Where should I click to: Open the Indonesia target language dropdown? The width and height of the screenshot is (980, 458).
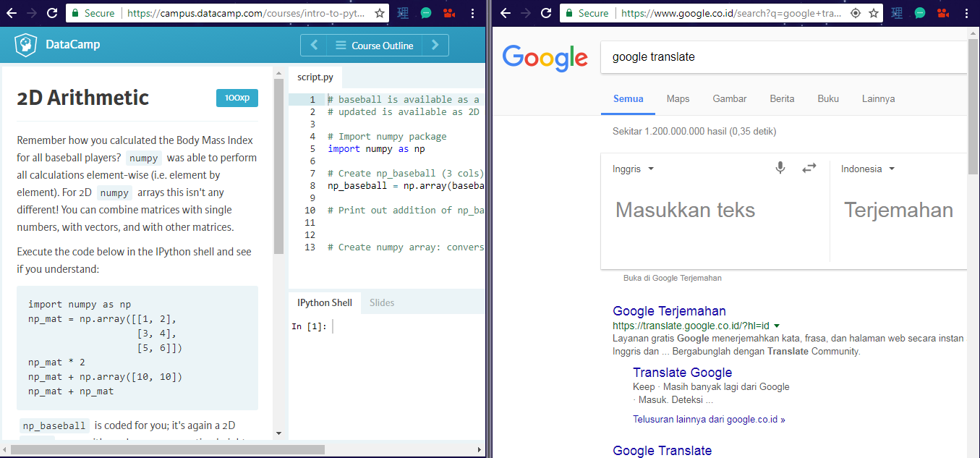click(868, 169)
